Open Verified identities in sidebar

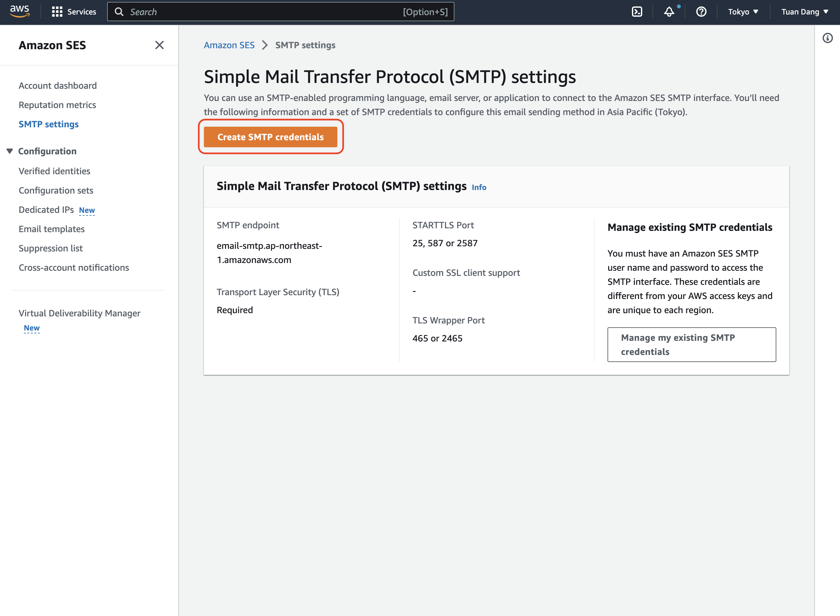(54, 171)
